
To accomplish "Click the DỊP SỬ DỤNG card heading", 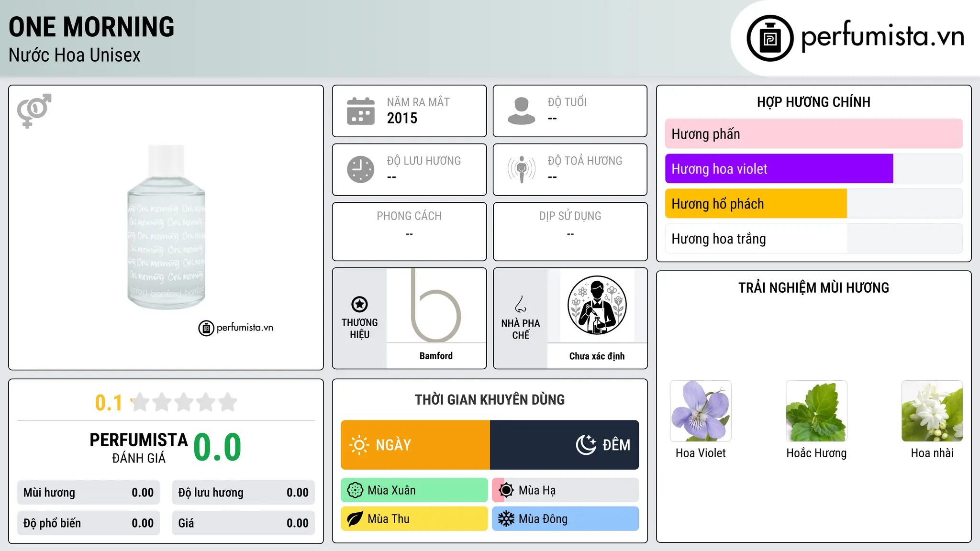I will (570, 216).
